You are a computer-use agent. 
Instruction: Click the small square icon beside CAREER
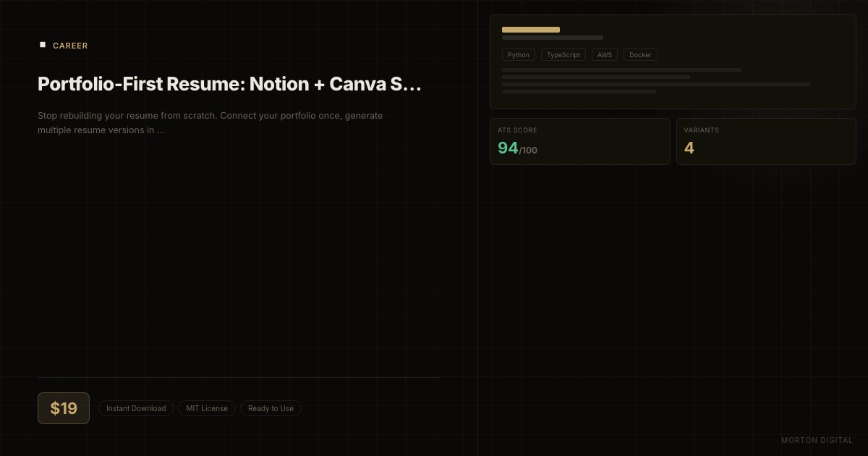42,45
